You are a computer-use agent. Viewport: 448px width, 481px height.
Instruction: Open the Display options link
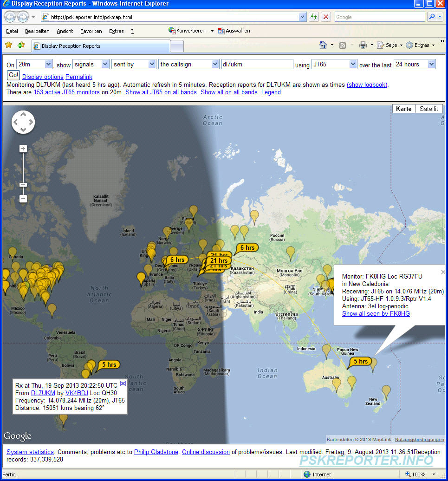click(x=43, y=77)
